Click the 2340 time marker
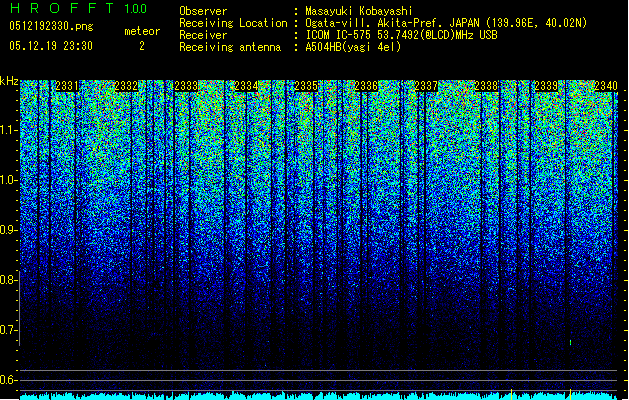 (x=606, y=86)
